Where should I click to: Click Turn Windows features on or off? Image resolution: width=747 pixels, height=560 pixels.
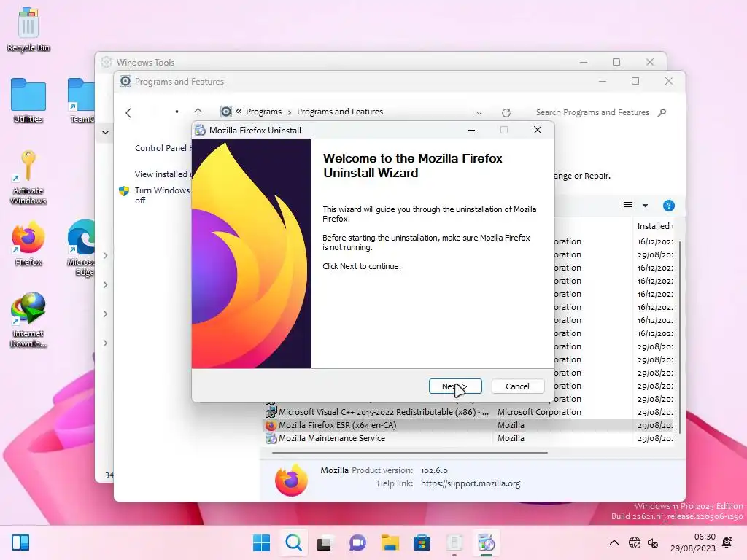(162, 195)
